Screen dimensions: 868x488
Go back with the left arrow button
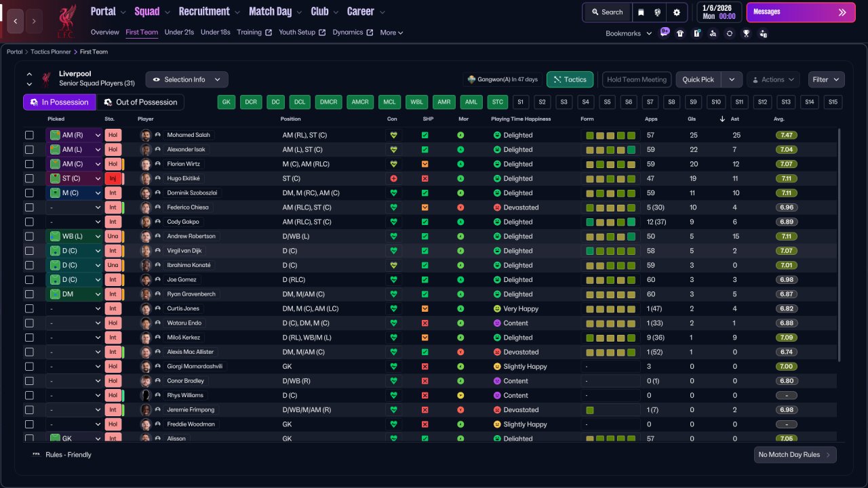tap(16, 21)
